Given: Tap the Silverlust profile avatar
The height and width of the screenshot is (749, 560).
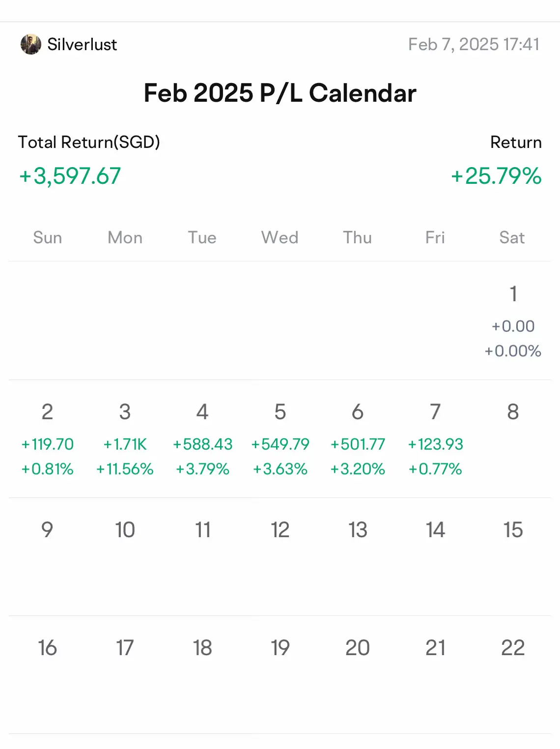Looking at the screenshot, I should tap(30, 45).
